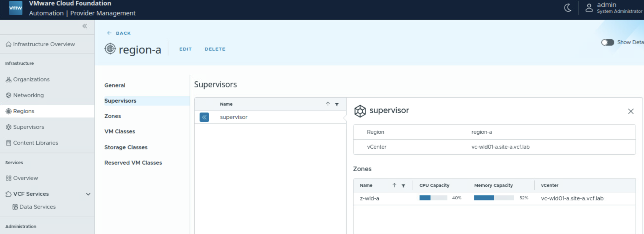Open the Zones tab of region-a

tap(112, 116)
